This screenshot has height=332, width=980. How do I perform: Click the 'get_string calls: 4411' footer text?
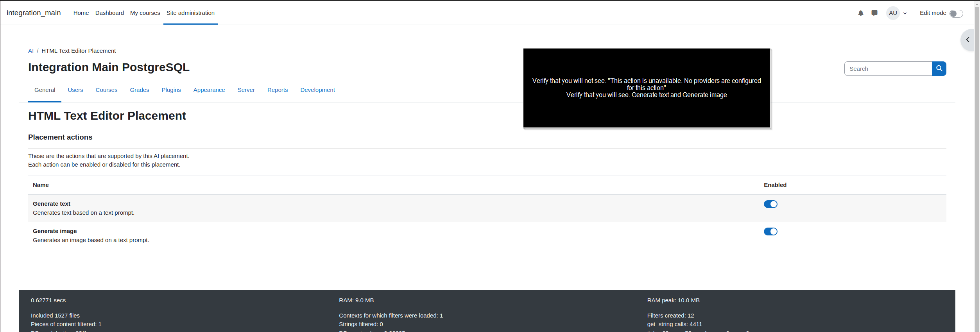click(674, 324)
